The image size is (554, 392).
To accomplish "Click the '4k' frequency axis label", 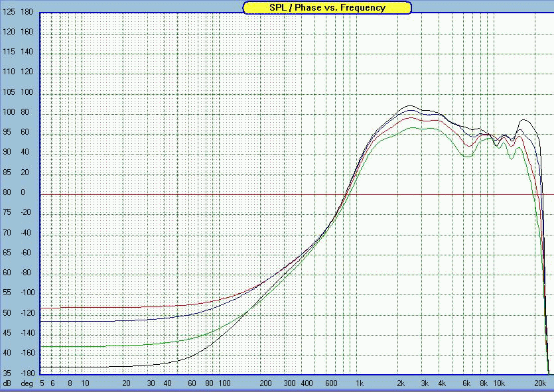I will [x=442, y=383].
